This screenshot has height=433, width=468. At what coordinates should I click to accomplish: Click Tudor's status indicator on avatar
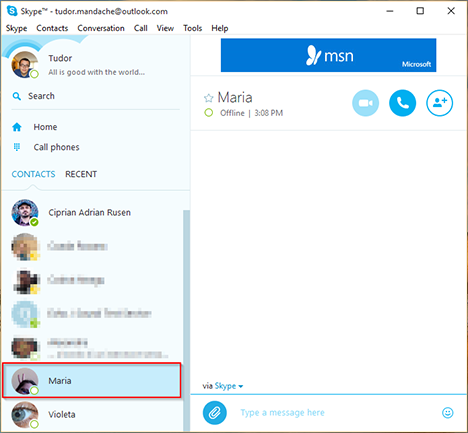click(34, 74)
